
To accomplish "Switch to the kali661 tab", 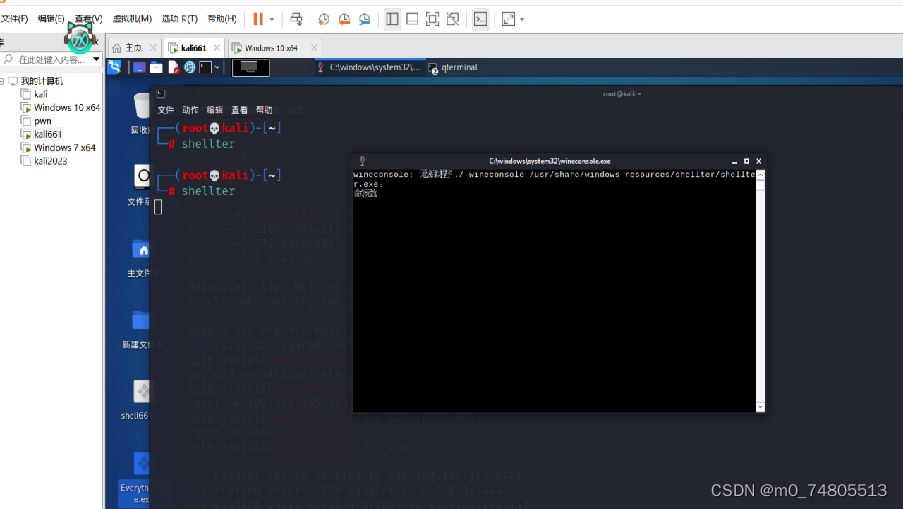I will coord(194,48).
